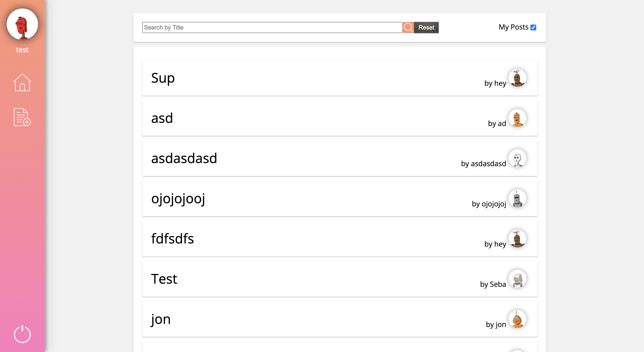This screenshot has width=644, height=352.
Task: Uncheck the My Posts checkbox
Action: [x=533, y=27]
